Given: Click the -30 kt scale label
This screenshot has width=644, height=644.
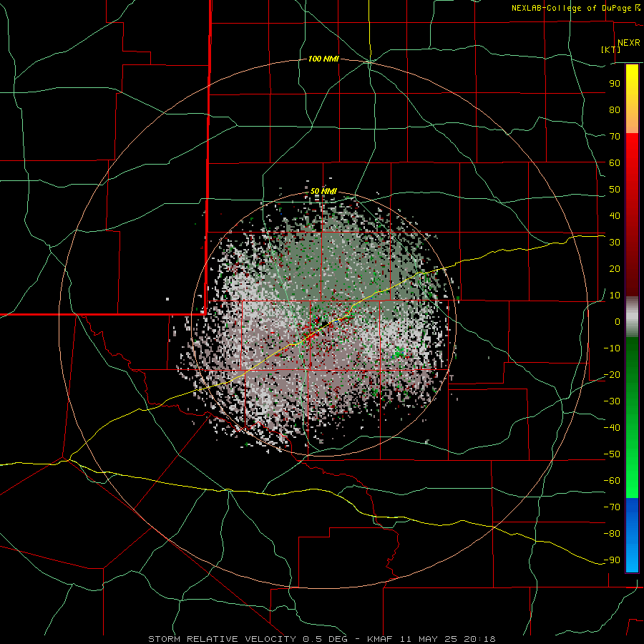Looking at the screenshot, I should pos(612,401).
